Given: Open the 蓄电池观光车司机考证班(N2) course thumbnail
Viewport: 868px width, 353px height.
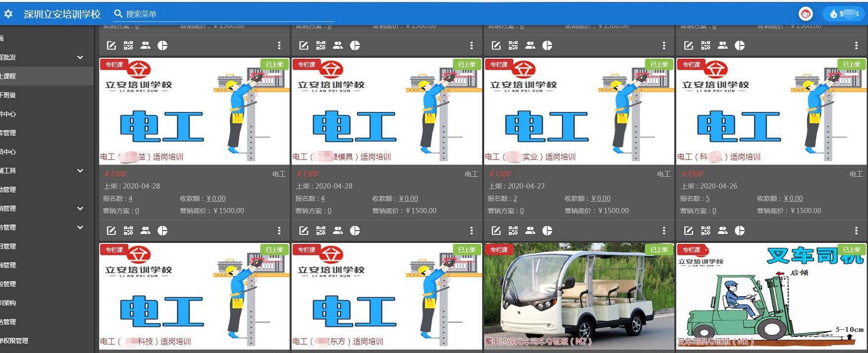Looking at the screenshot, I should (x=579, y=296).
